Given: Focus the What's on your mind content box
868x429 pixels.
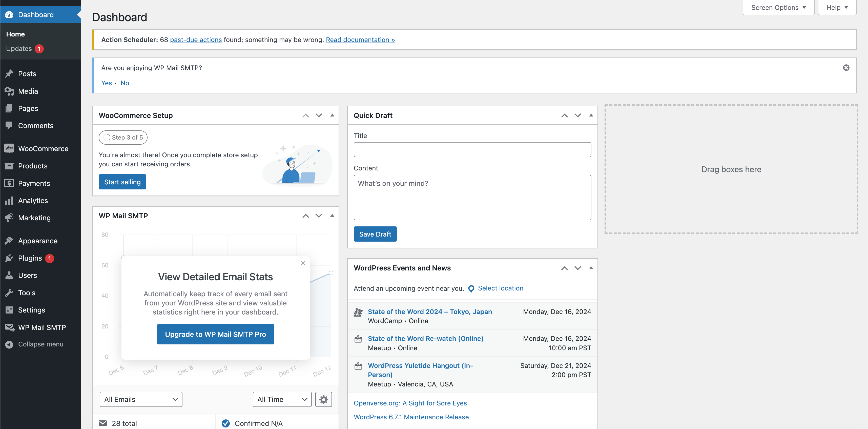Looking at the screenshot, I should pyautogui.click(x=472, y=197).
